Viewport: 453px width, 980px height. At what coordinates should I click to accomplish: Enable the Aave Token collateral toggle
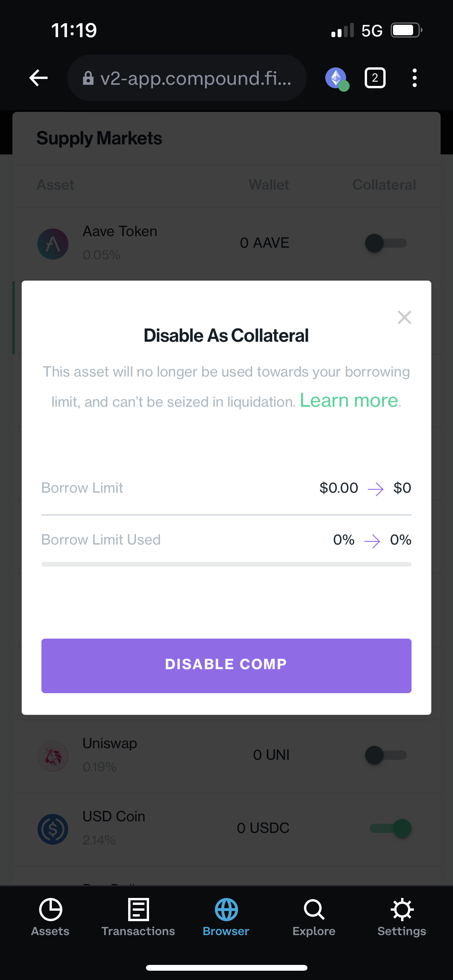point(386,243)
